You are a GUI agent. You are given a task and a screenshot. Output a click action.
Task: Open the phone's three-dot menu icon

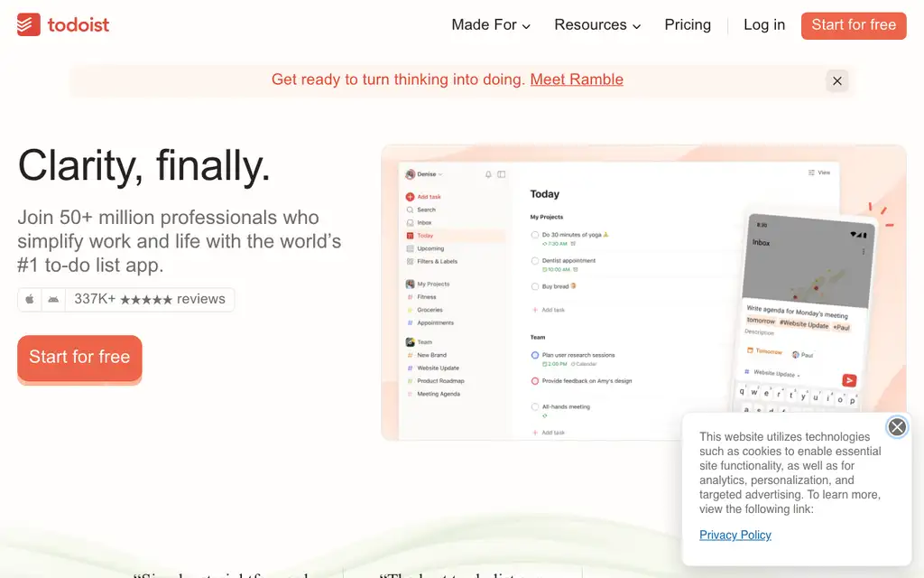pos(864,252)
